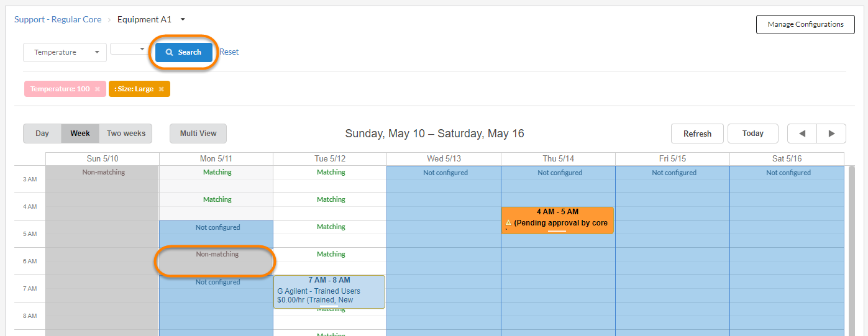Switch to Two weeks view
Screen dimensions: 868x336
126,134
